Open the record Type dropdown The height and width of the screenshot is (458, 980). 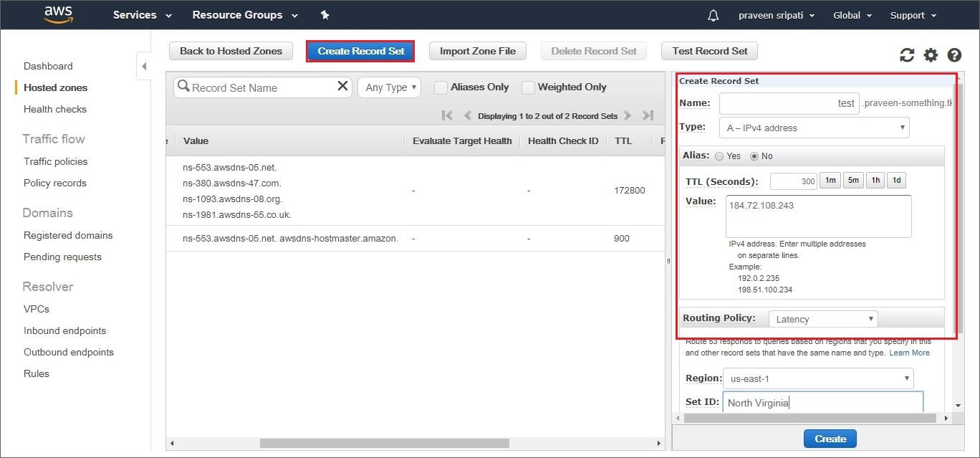pos(814,128)
